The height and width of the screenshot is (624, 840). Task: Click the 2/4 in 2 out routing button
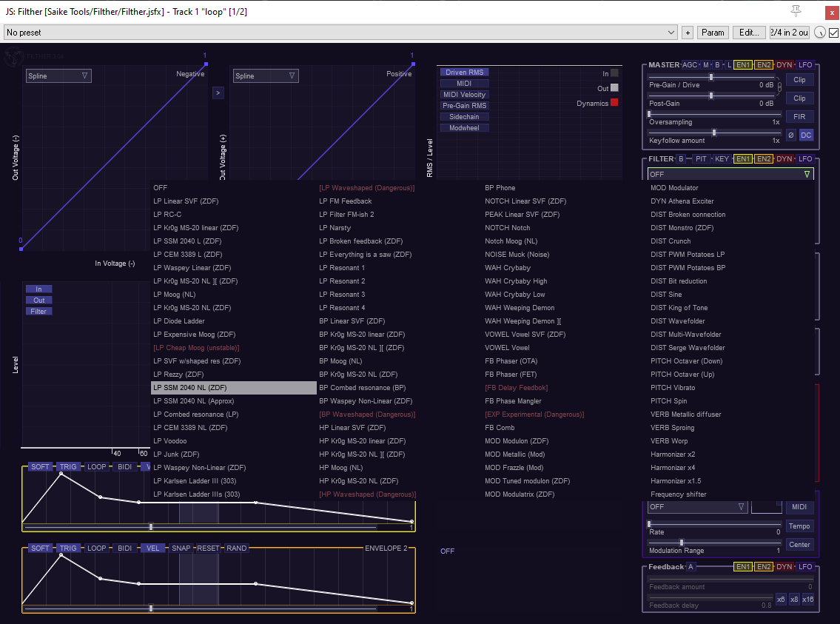click(789, 33)
